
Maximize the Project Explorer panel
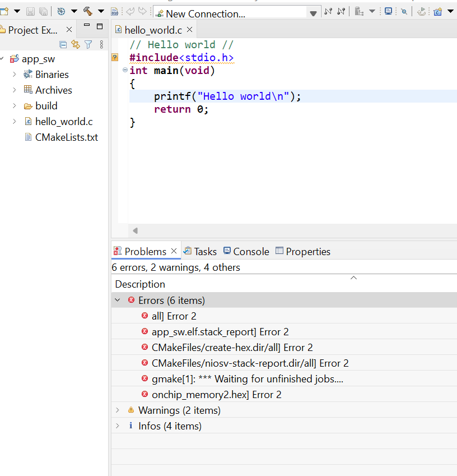click(x=100, y=26)
